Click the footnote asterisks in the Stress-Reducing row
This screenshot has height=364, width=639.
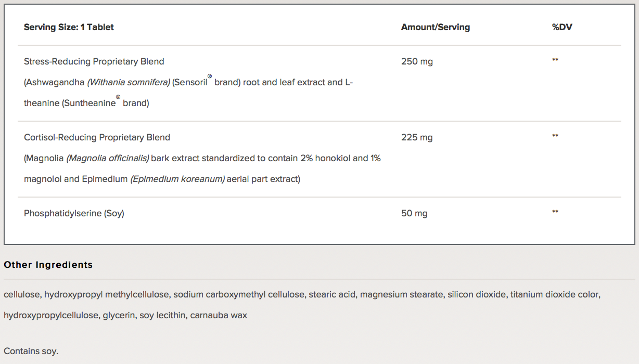[555, 60]
